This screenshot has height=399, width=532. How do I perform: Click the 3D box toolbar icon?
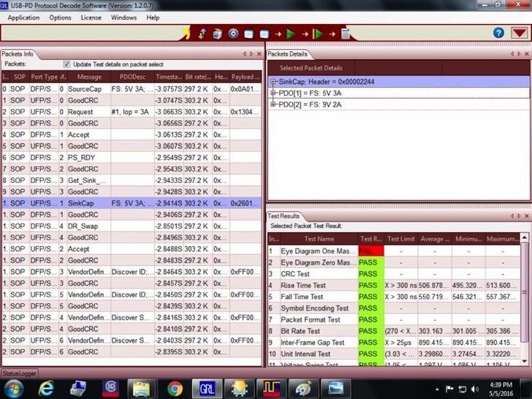tap(217, 34)
